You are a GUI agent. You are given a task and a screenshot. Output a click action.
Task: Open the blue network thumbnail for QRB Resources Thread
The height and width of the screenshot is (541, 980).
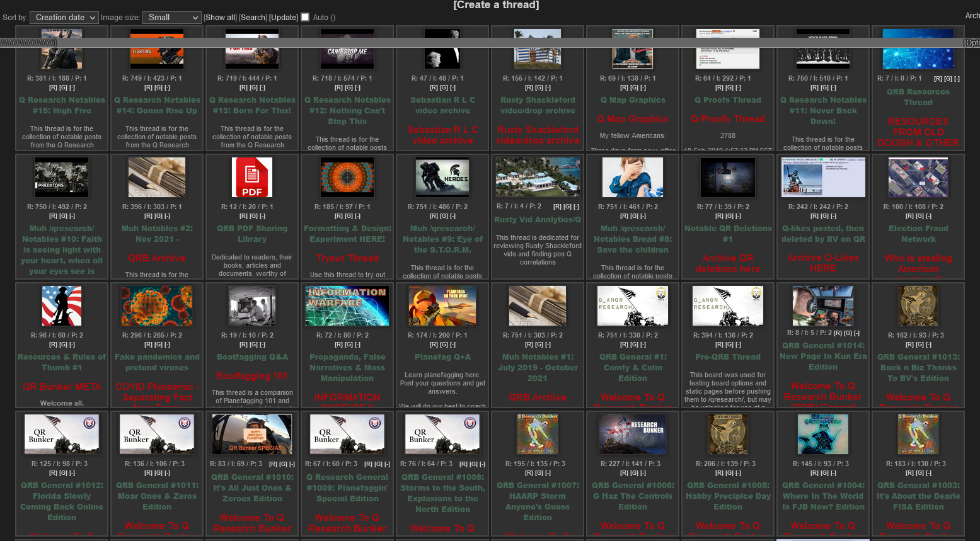pos(918,48)
